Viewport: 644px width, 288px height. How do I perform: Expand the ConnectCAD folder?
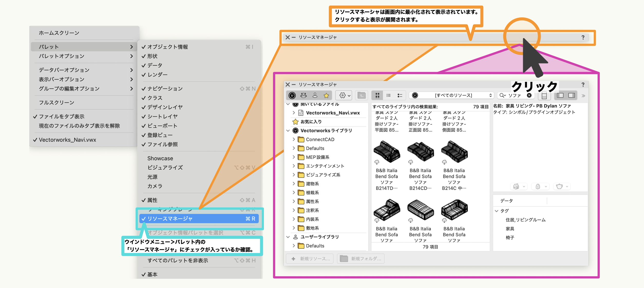(294, 139)
